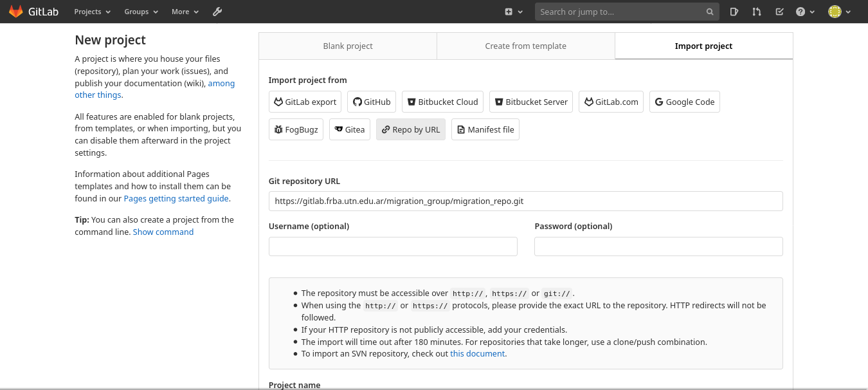Click the 'Git repository URL' label
868x390 pixels.
point(304,181)
